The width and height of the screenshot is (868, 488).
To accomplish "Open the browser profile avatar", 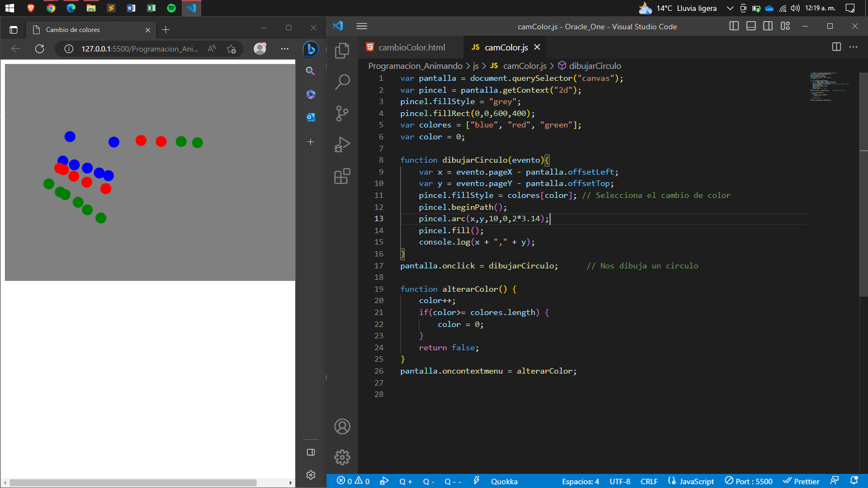I will [x=260, y=49].
